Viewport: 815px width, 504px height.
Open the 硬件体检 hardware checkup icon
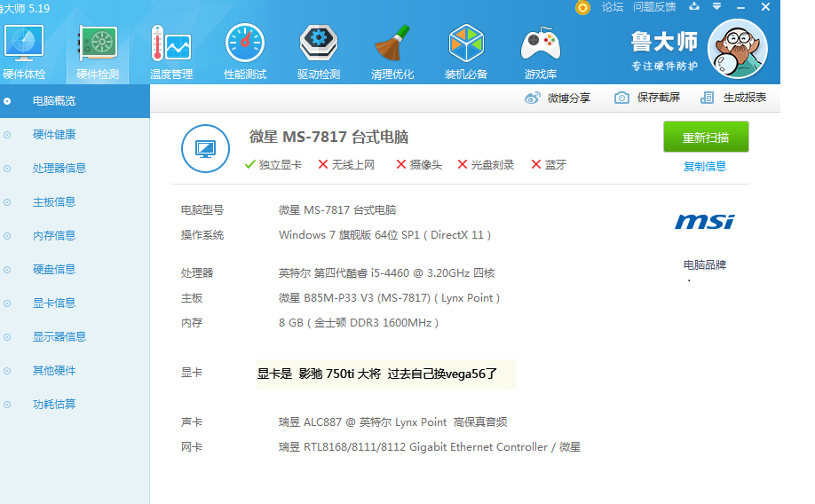pyautogui.click(x=23, y=52)
